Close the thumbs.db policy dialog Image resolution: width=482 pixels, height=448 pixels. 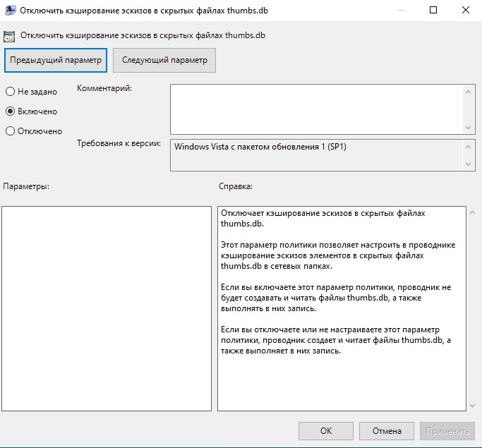(x=466, y=11)
